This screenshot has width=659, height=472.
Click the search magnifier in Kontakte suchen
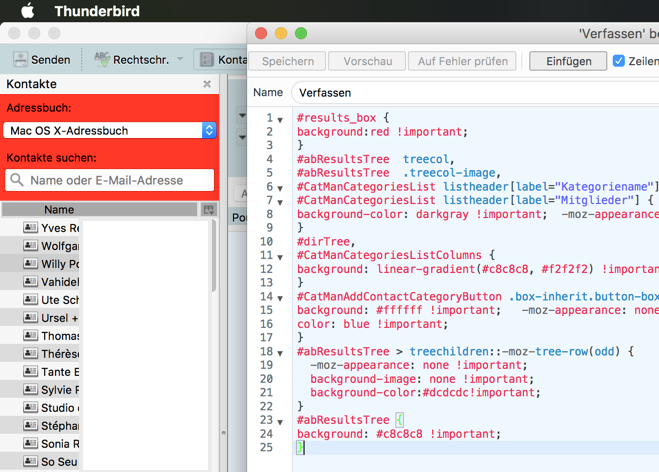pyautogui.click(x=17, y=180)
